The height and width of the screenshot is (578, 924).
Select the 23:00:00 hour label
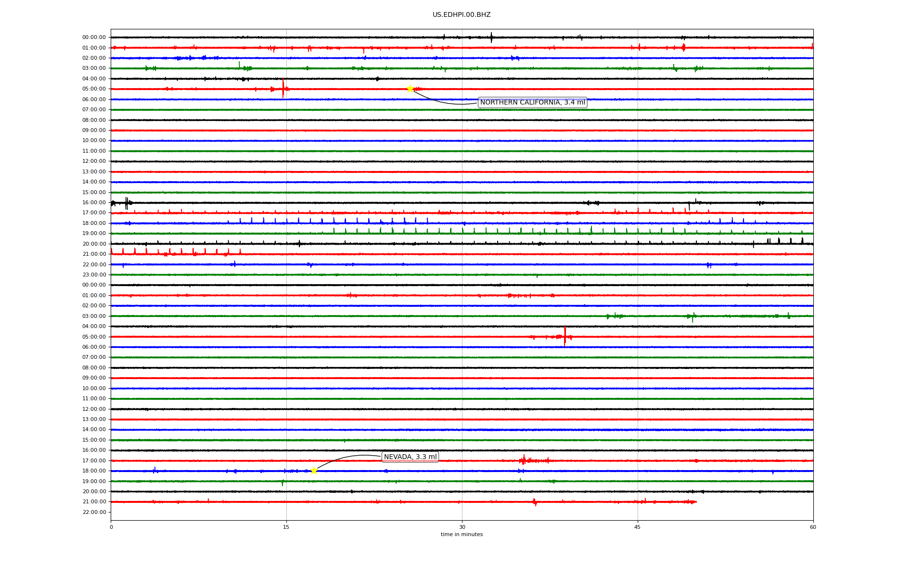click(94, 275)
